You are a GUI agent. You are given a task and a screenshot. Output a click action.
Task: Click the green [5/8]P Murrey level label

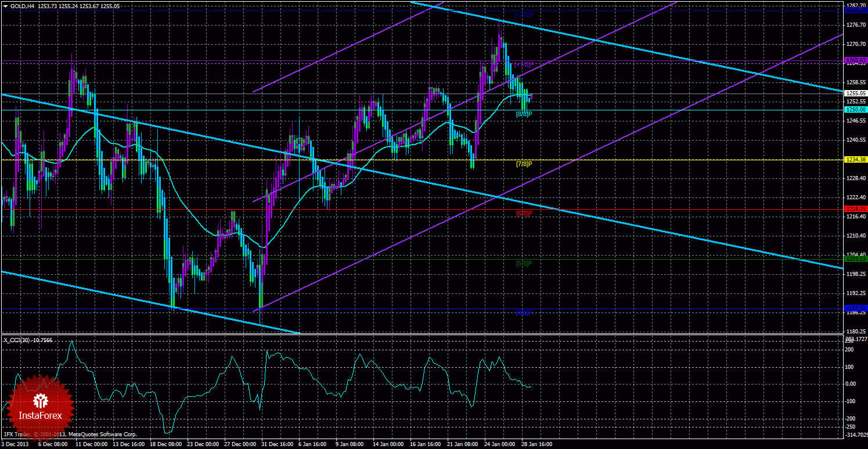tap(524, 263)
